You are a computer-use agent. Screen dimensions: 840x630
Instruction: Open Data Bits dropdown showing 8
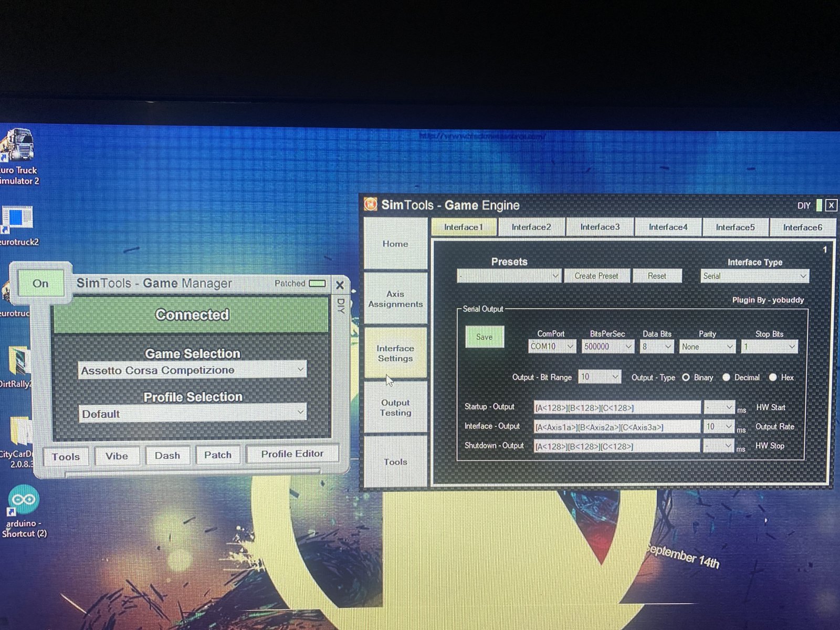tap(657, 346)
